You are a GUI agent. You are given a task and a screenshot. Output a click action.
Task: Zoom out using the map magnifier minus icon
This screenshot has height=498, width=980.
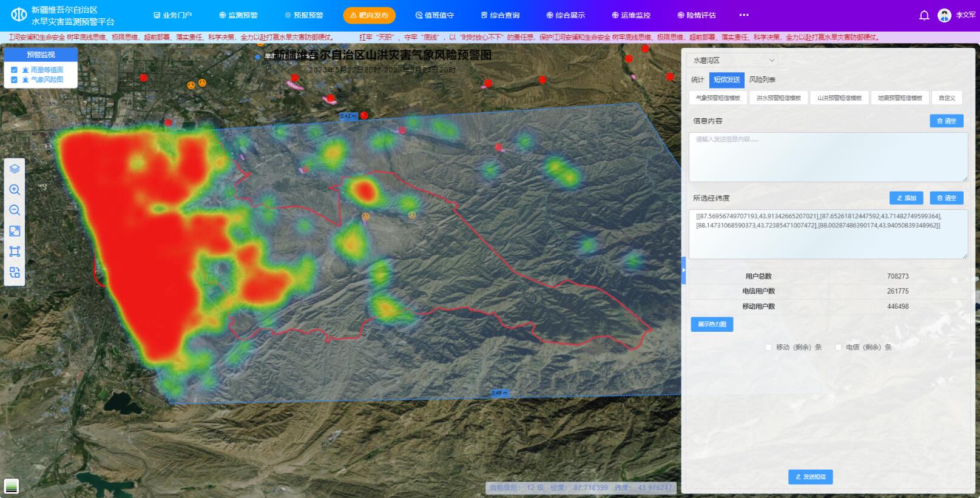pyautogui.click(x=15, y=210)
